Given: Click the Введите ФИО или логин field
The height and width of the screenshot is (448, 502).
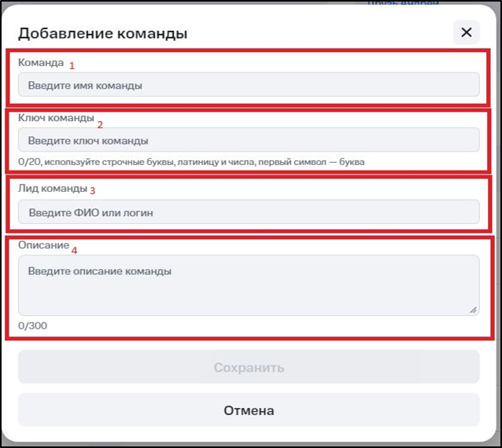Looking at the screenshot, I should (249, 212).
